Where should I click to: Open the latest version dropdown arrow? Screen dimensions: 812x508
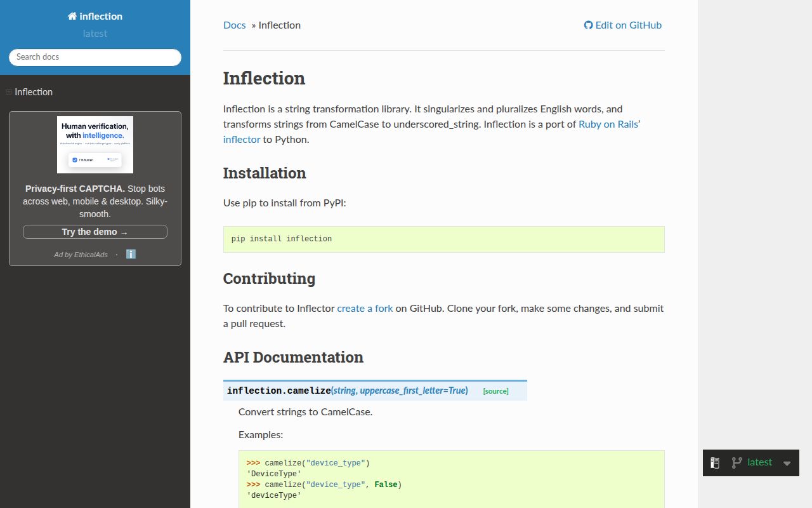coord(787,463)
